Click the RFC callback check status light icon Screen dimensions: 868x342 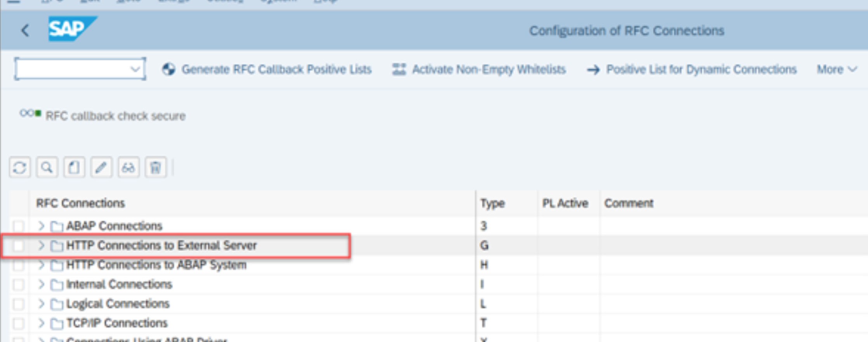[x=30, y=113]
